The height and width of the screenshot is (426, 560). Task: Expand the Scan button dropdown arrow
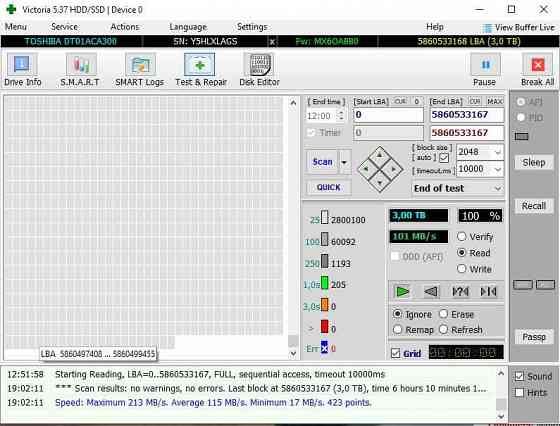[344, 162]
